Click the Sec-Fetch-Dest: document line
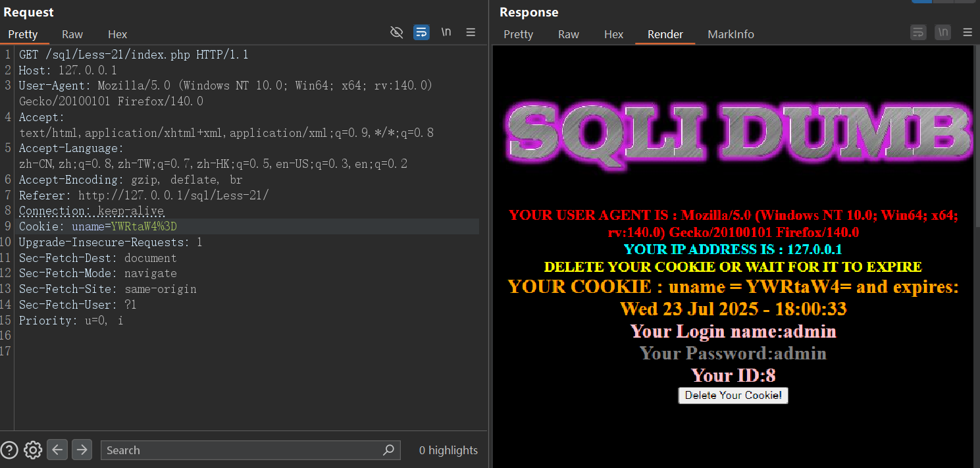This screenshot has height=468, width=980. tap(97, 258)
